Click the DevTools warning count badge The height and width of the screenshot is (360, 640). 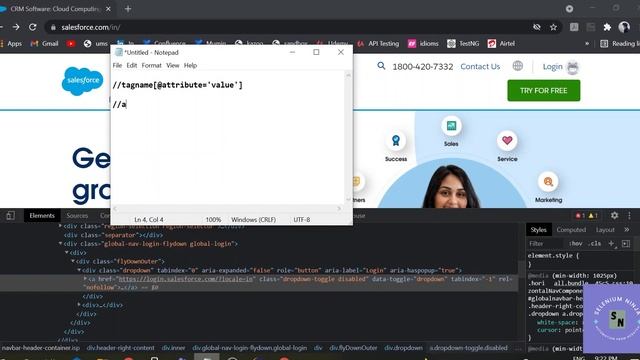coord(593,216)
